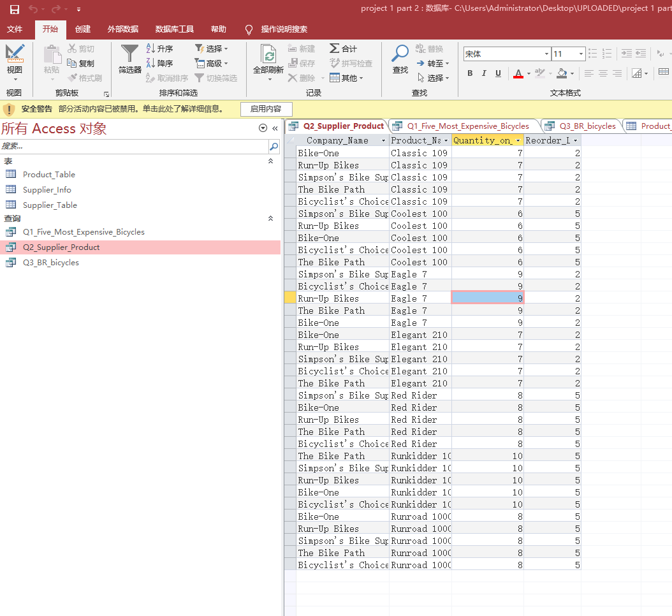
Task: Open Select (选择) dropdown in Find group
Action: [433, 78]
